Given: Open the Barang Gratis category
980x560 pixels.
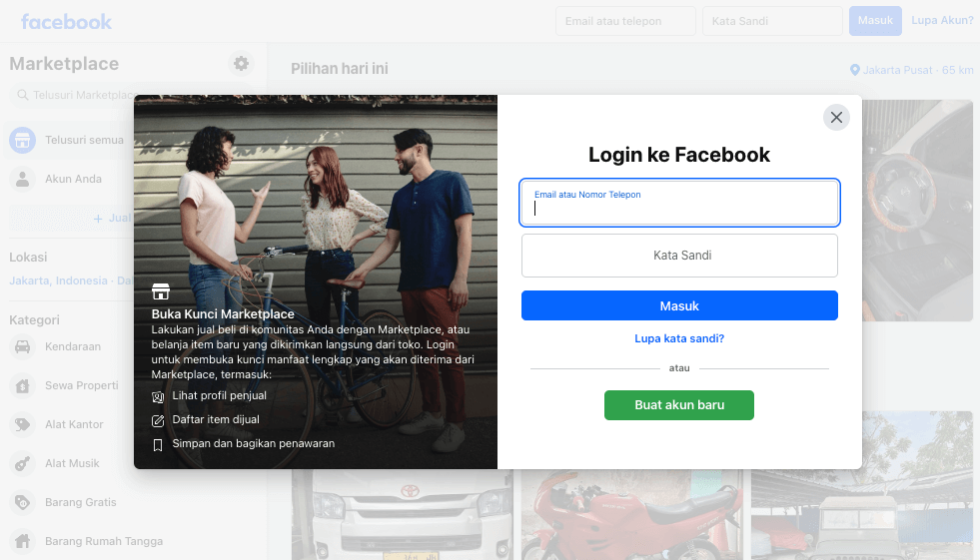Looking at the screenshot, I should [81, 502].
